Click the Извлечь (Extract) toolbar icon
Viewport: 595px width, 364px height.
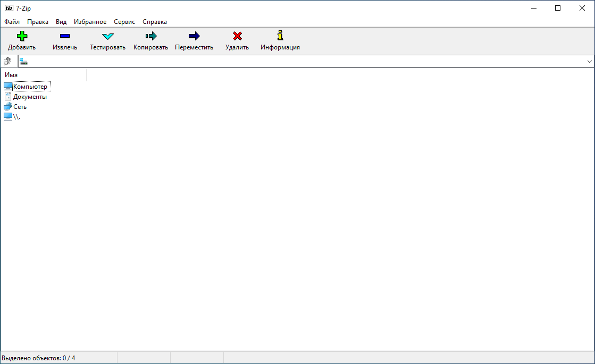(x=64, y=36)
